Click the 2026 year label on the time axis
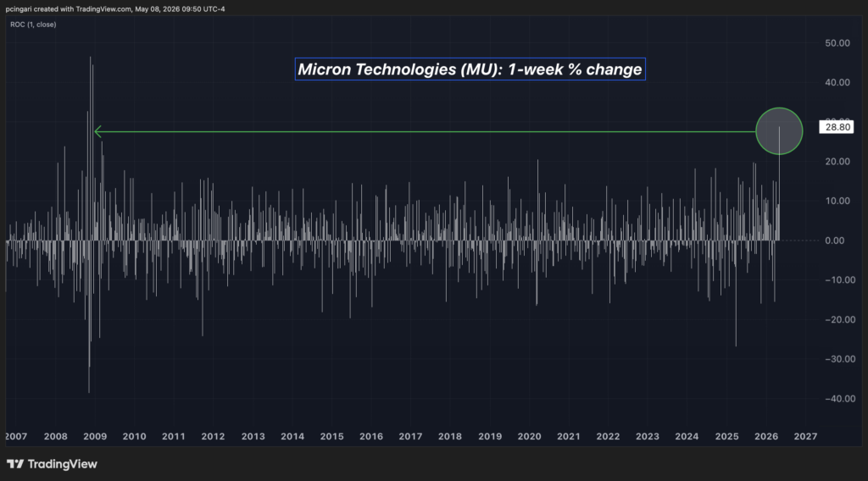Image resolution: width=868 pixels, height=481 pixels. [x=766, y=436]
